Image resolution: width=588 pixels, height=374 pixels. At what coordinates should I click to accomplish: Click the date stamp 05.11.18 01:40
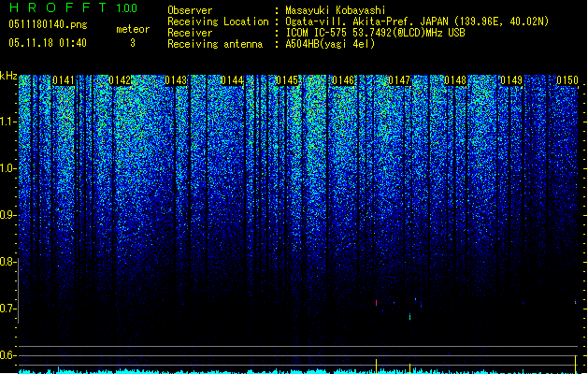click(48, 43)
